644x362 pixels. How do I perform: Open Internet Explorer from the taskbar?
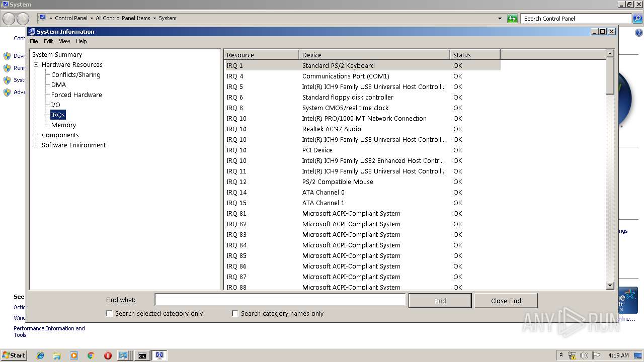pyautogui.click(x=40, y=355)
